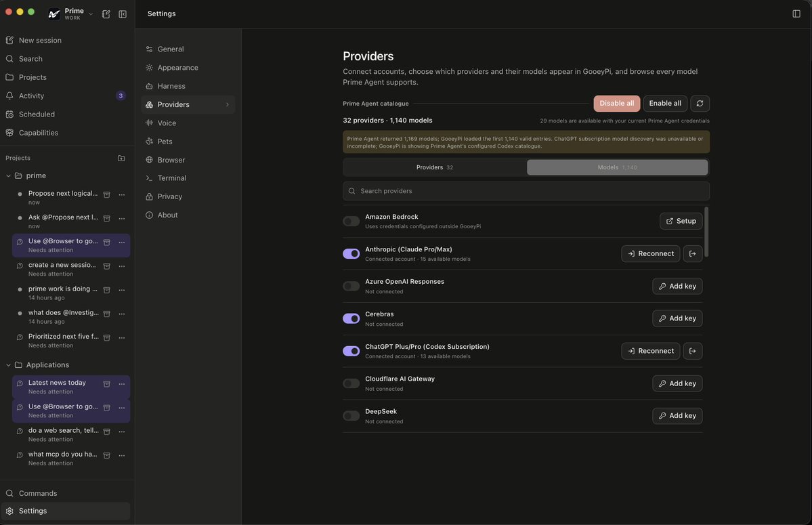Screen dimensions: 812x525
Task: Open Pets settings
Action: coord(188,142)
